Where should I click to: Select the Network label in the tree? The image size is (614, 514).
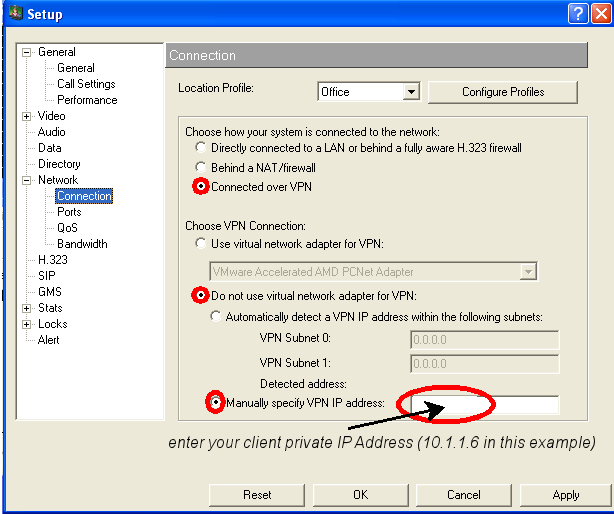[58, 180]
